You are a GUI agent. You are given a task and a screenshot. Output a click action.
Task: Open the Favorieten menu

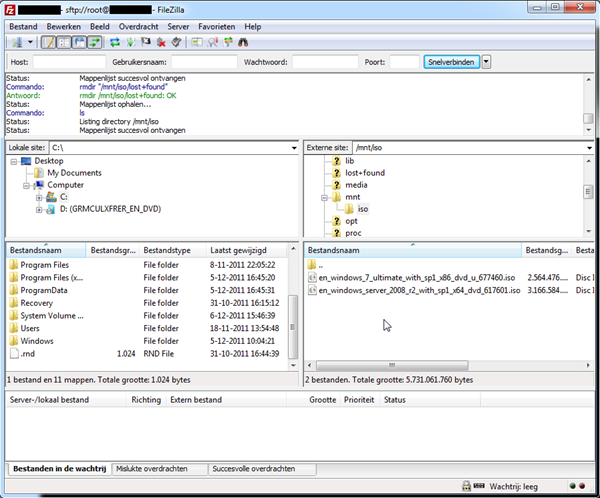click(217, 26)
